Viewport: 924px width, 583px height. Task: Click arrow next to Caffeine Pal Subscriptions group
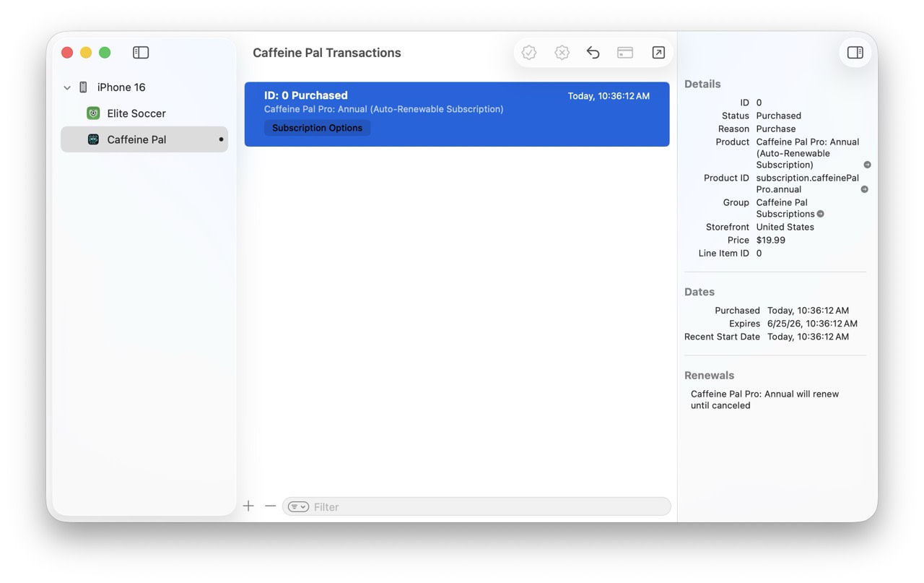coord(820,214)
